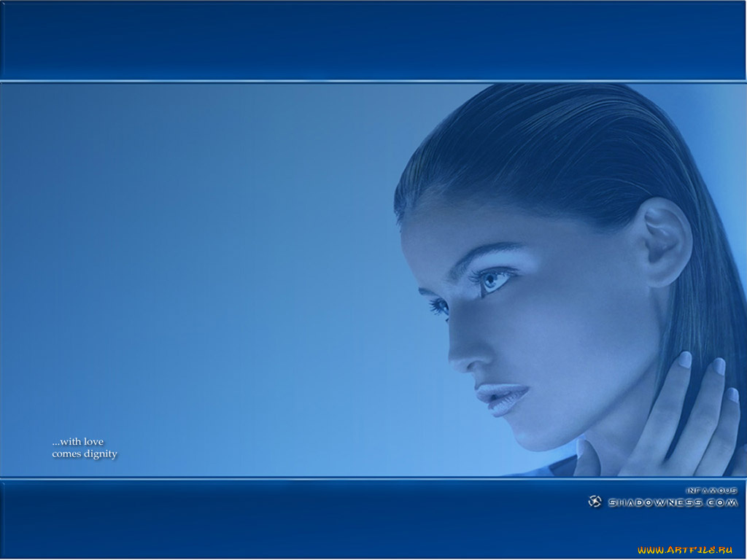
Task: Select the "comes dignity" text line
Action: click(84, 454)
